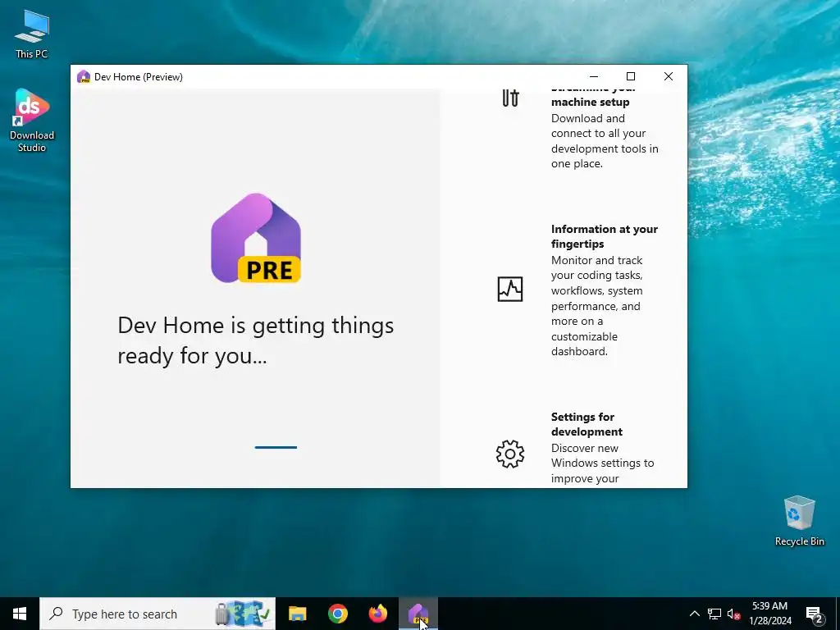This screenshot has width=840, height=630.
Task: Open This PC desktop icon
Action: click(x=32, y=34)
